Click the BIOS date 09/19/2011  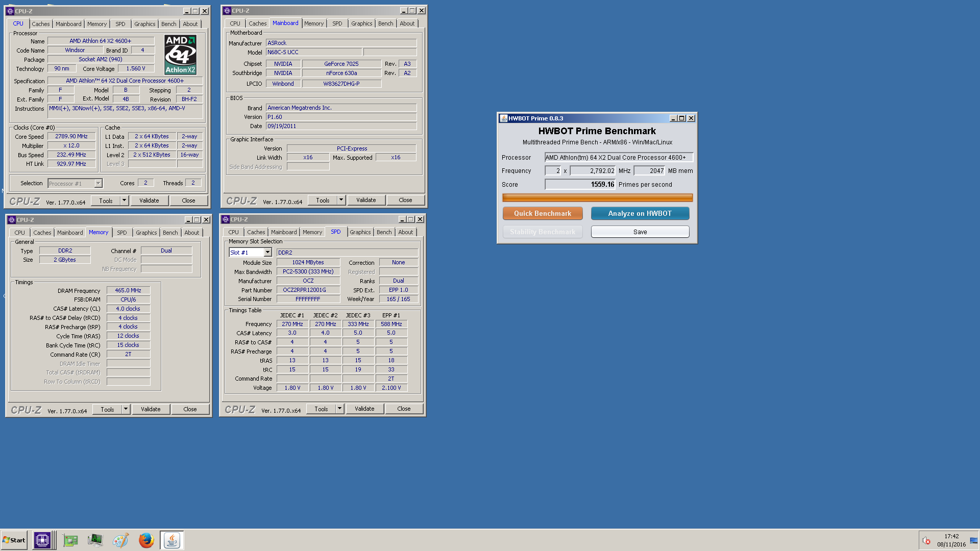click(x=341, y=126)
